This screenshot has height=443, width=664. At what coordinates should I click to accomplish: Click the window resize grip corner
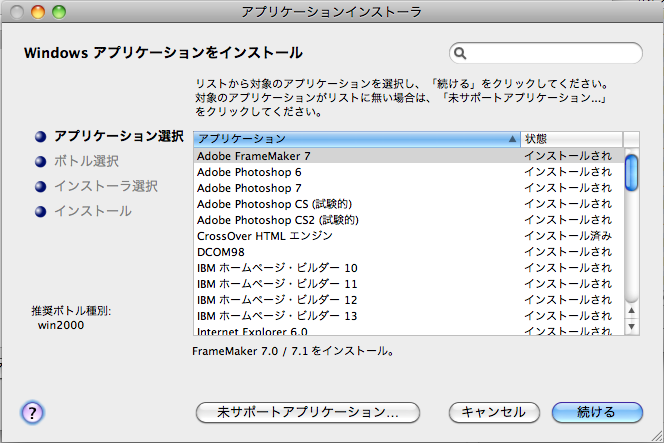(x=656, y=436)
